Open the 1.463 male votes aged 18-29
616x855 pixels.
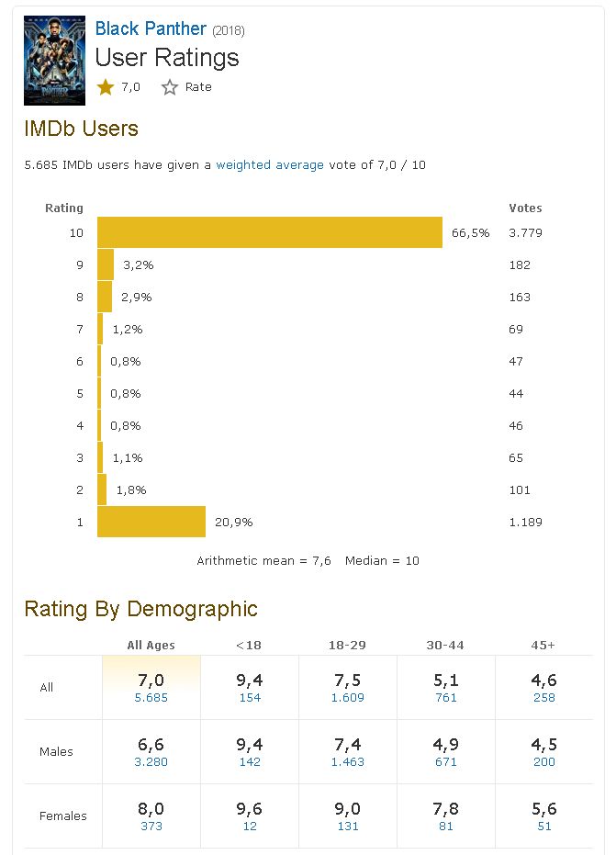tap(347, 761)
